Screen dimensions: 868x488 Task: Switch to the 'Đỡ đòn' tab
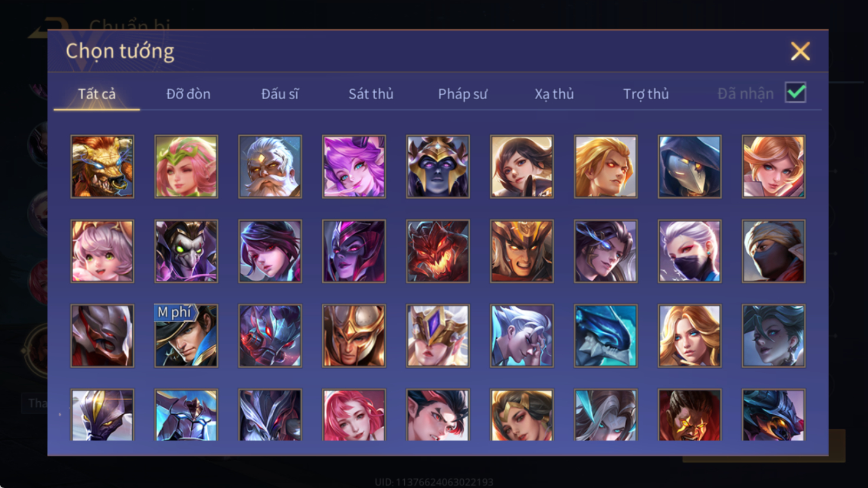coord(188,94)
